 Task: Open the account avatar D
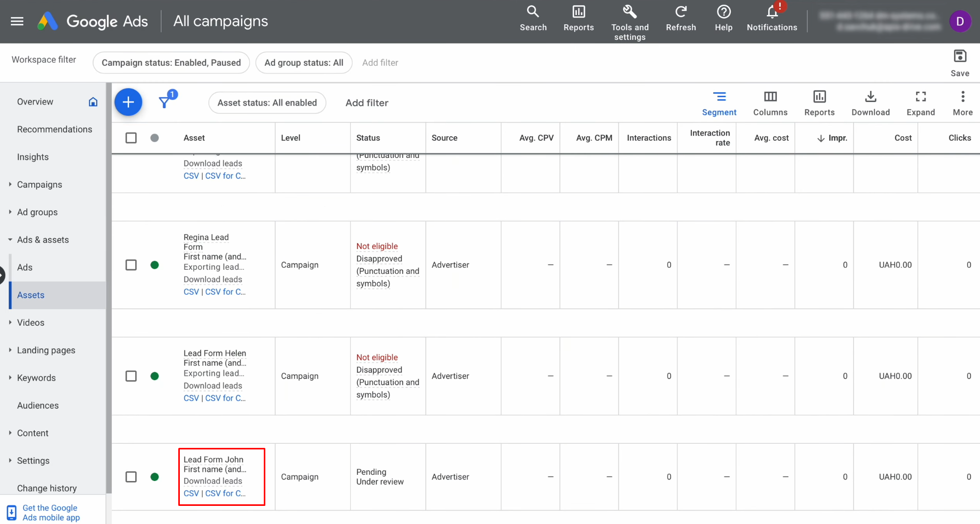[960, 21]
